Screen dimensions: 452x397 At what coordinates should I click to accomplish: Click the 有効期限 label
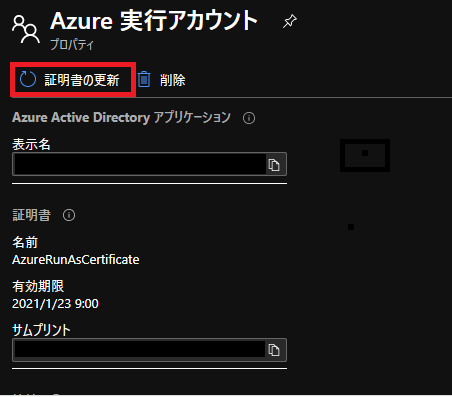click(x=38, y=286)
